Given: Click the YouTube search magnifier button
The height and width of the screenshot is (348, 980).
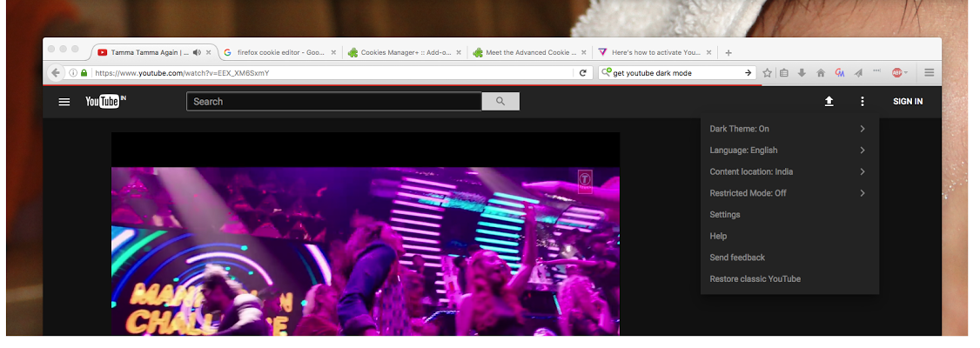Looking at the screenshot, I should point(500,101).
